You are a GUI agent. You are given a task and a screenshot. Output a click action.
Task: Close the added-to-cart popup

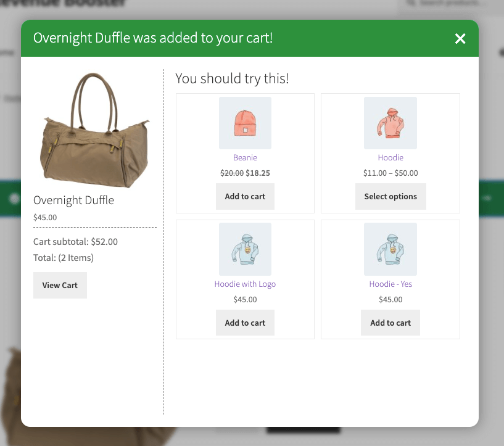[x=460, y=39]
